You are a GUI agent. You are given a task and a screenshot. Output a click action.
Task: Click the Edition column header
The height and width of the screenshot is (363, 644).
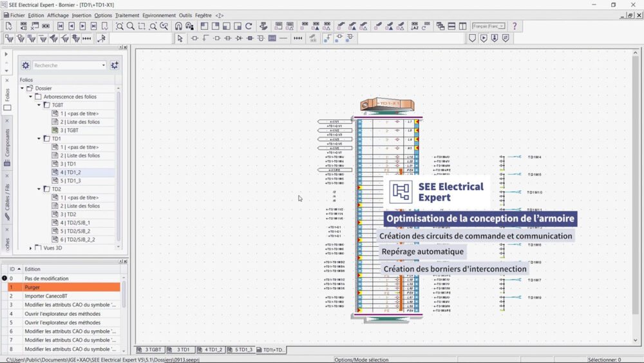pos(71,269)
